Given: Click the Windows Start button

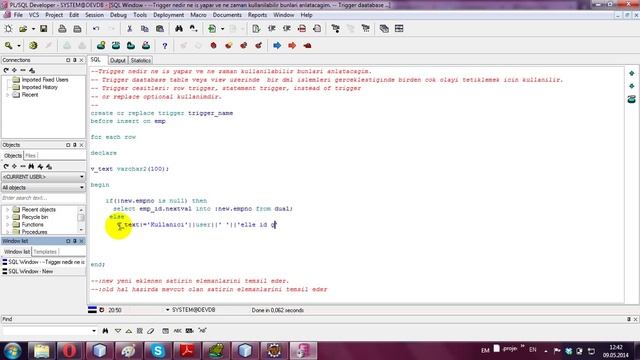Looking at the screenshot, I should point(12,351).
